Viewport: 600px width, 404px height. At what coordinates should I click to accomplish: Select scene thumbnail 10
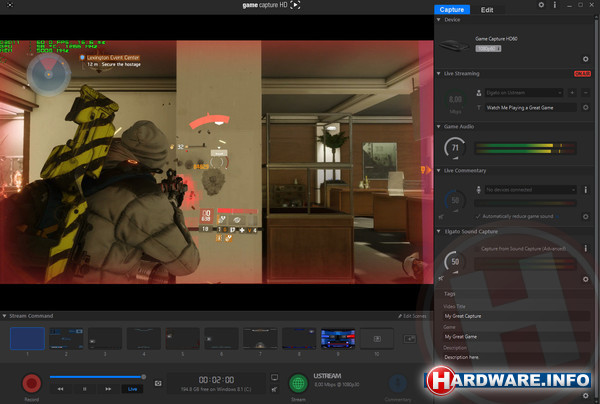(x=377, y=339)
